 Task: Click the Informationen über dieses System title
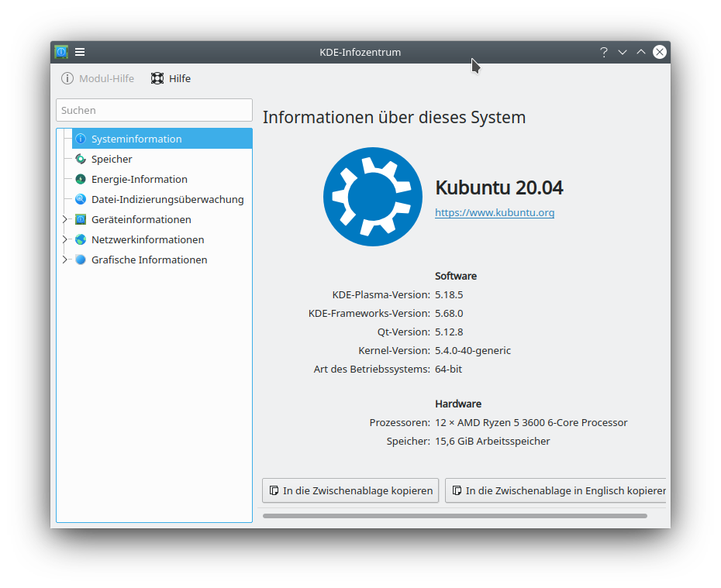coord(394,118)
